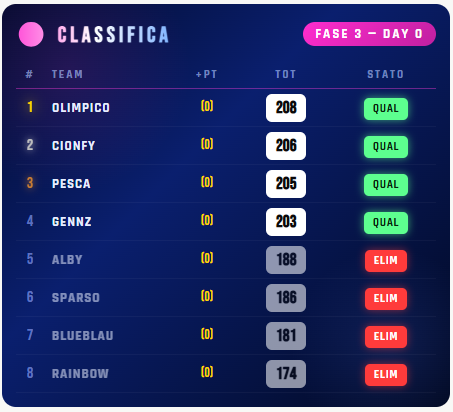Click the (0) points value for PESCA
Viewport: 453px width, 412px height.
207,182
